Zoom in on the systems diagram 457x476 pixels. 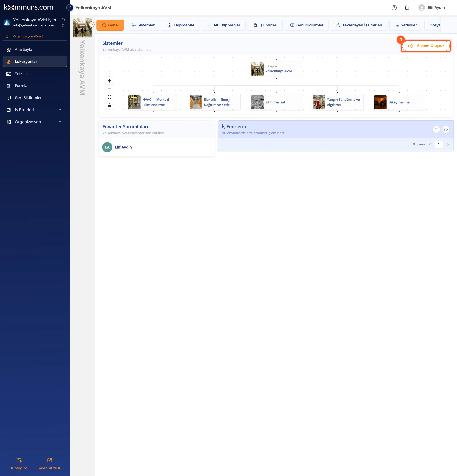(109, 81)
